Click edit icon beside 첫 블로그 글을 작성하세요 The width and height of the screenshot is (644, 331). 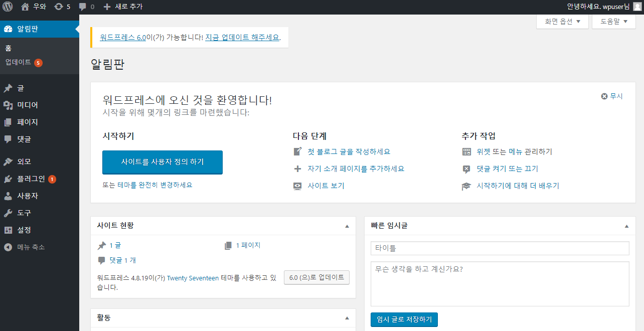point(298,151)
